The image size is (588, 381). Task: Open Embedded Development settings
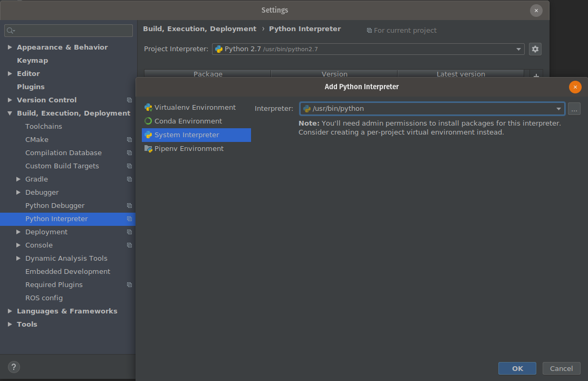tap(68, 271)
